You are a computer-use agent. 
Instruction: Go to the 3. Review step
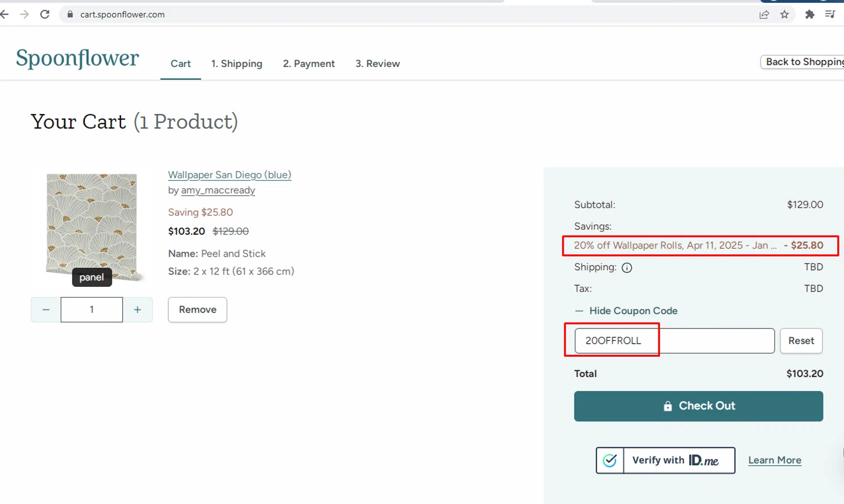pos(378,64)
